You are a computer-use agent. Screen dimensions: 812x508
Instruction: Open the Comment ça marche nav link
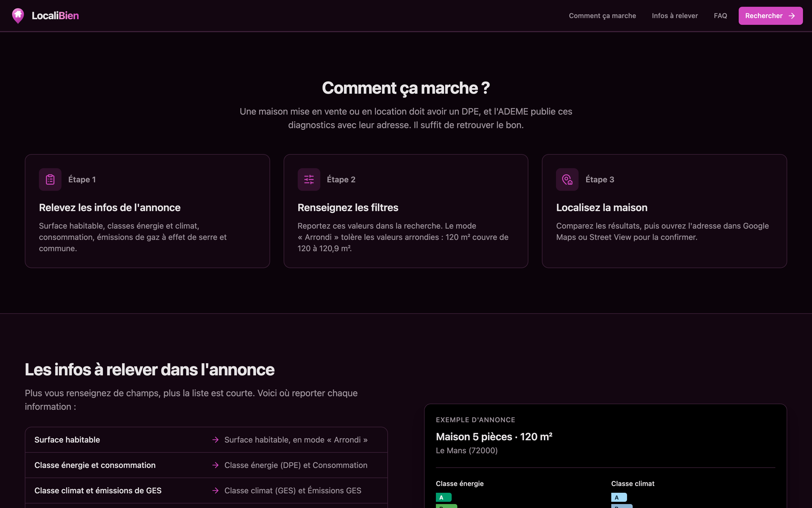(602, 16)
